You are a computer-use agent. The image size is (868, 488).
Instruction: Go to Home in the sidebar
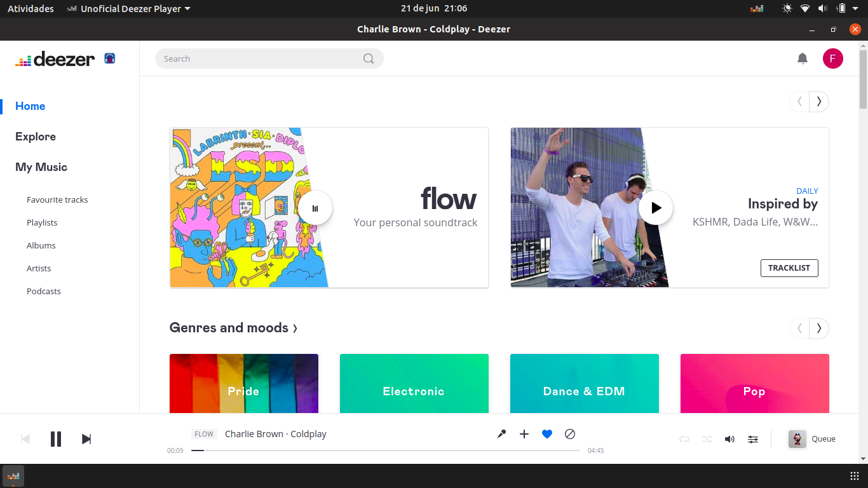click(x=31, y=106)
